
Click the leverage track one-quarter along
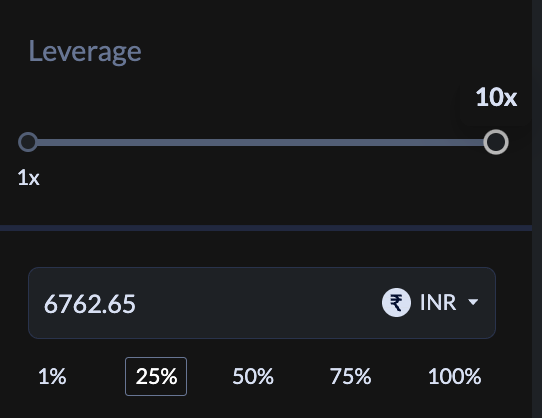(x=145, y=142)
